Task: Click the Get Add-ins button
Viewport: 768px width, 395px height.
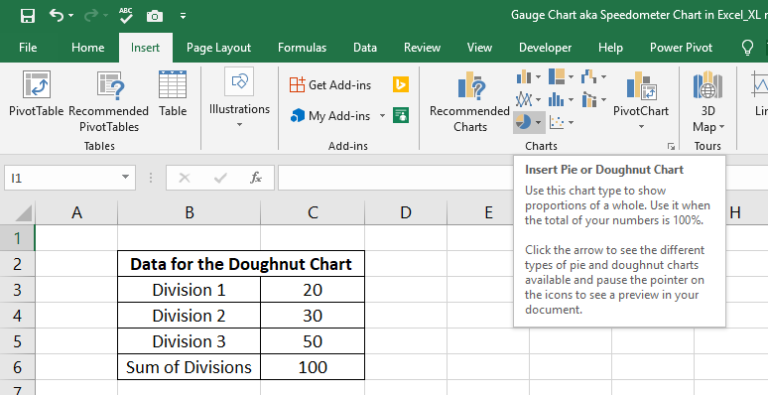Action: 331,85
